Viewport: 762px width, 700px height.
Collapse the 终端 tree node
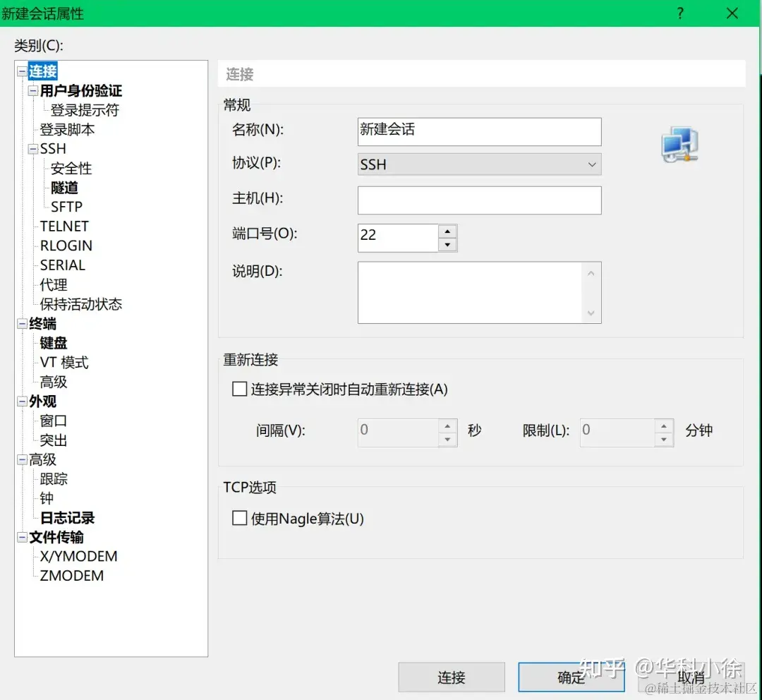click(x=22, y=324)
